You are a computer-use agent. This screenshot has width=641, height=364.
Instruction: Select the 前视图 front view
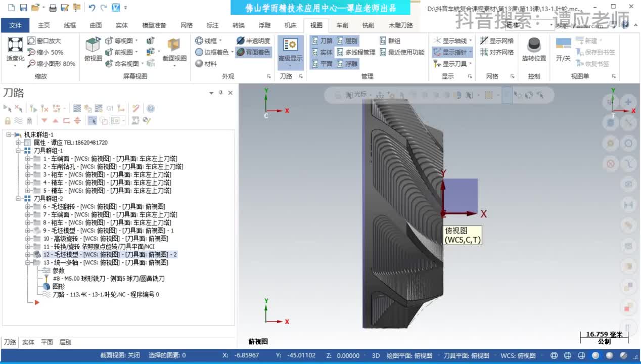coord(119,53)
